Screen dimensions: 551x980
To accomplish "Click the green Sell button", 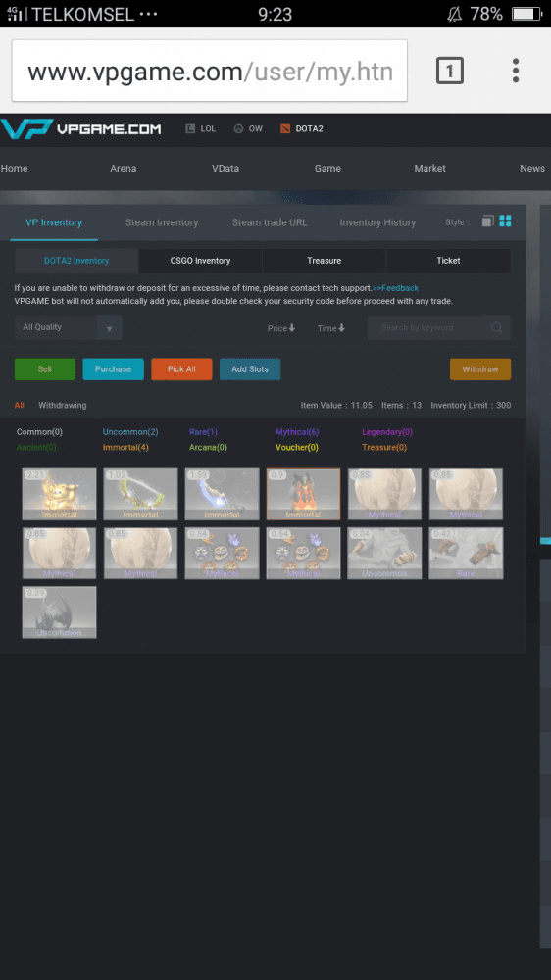I will (45, 369).
